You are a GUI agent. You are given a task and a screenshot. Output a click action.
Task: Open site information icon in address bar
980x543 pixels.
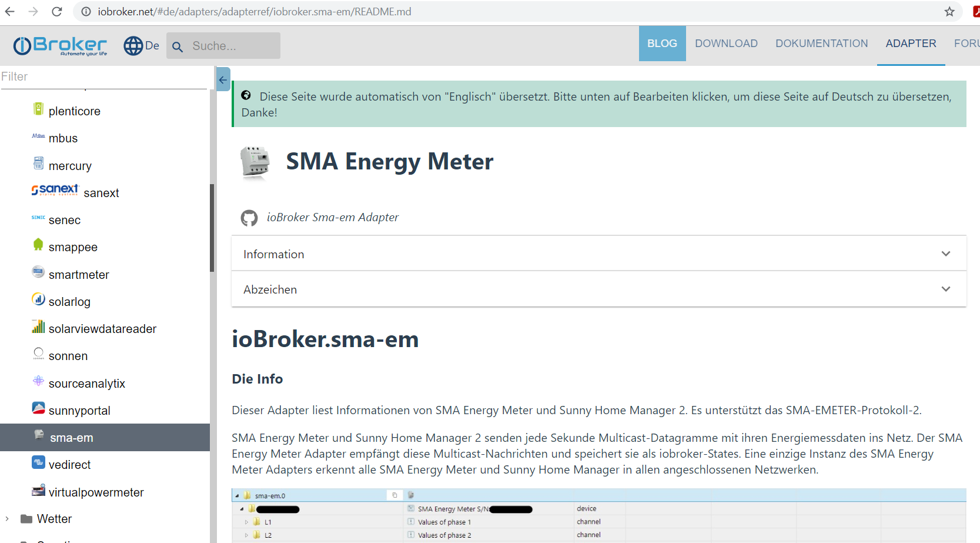pos(86,12)
